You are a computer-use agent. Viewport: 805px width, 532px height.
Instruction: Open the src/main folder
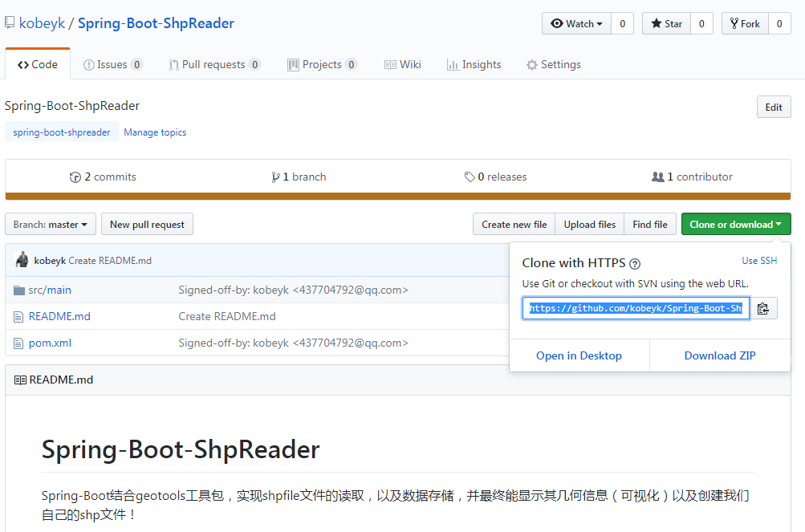pyautogui.click(x=50, y=290)
